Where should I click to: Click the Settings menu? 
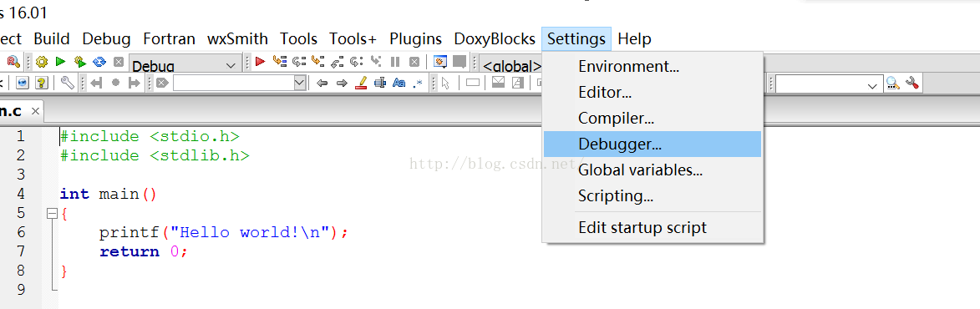tap(576, 38)
